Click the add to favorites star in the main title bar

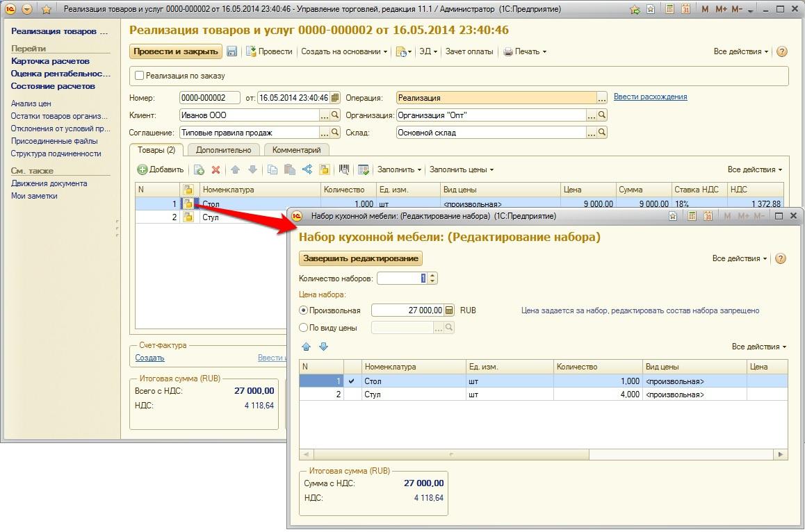tap(635, 9)
